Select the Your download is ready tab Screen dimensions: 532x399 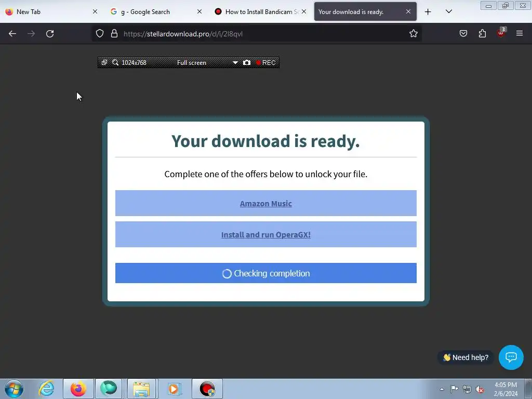[365, 12]
